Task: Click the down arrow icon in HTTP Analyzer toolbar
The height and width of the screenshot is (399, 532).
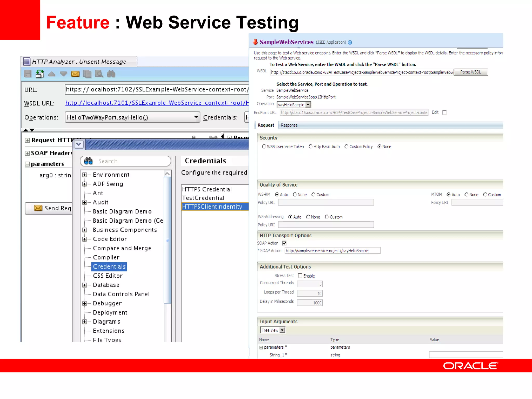Action: pyautogui.click(x=63, y=74)
